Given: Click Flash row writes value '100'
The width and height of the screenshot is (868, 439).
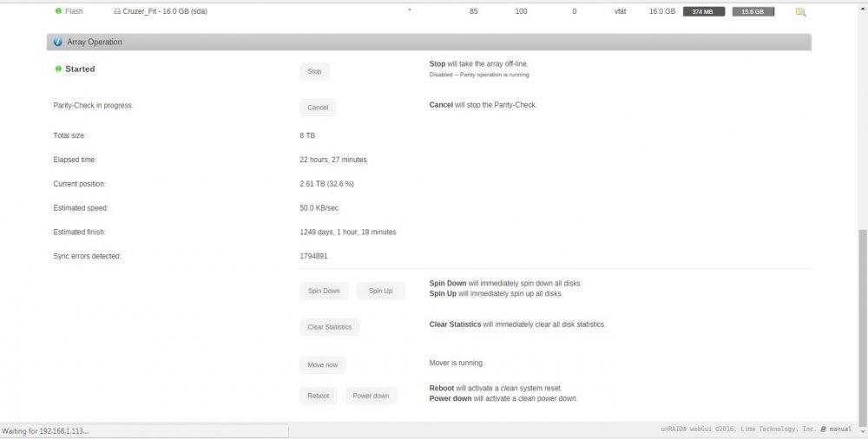Looking at the screenshot, I should 521,11.
